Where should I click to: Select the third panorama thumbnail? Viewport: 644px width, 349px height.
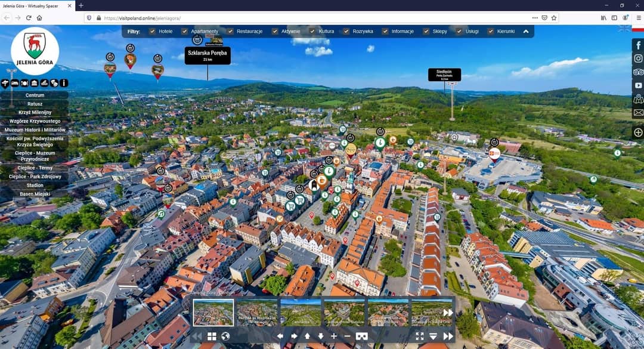(x=301, y=312)
